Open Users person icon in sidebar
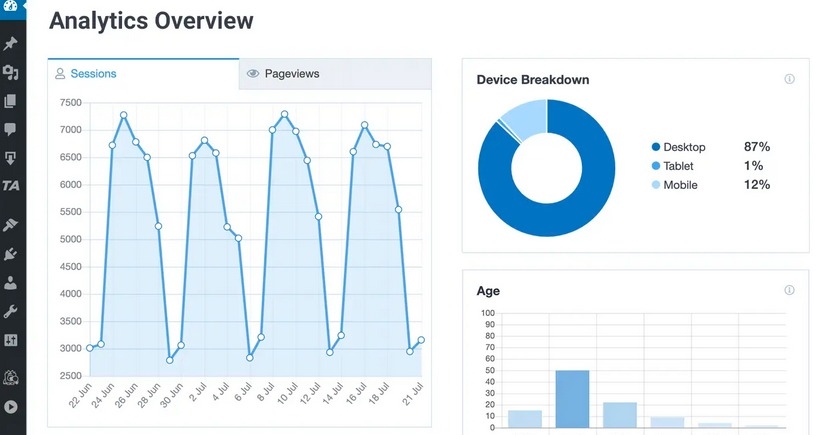The image size is (820, 435). tap(11, 283)
